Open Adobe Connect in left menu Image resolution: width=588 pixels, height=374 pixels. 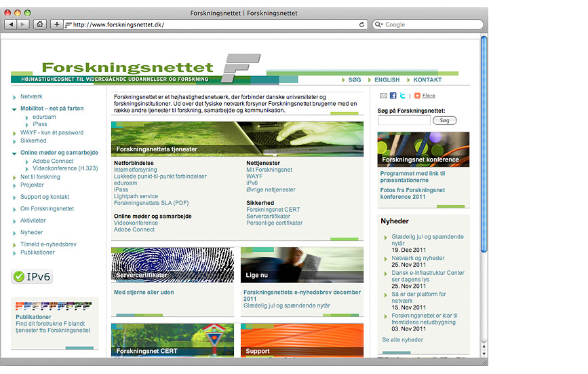pos(53,162)
